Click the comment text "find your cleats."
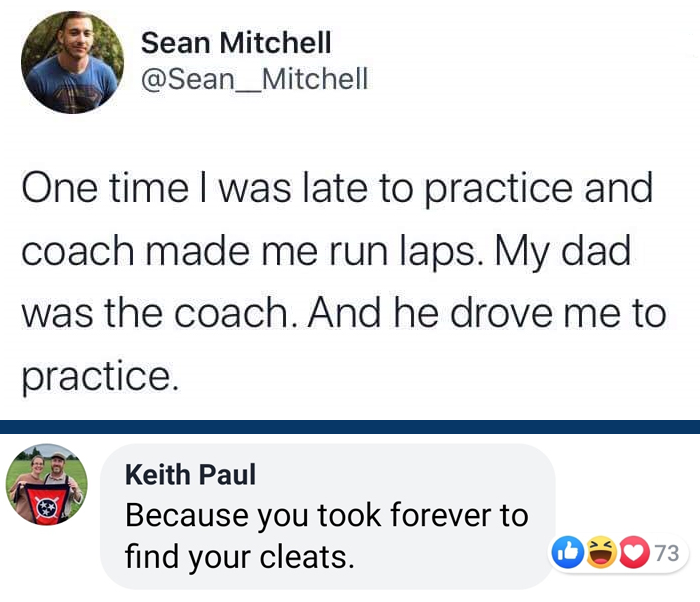 (x=240, y=555)
